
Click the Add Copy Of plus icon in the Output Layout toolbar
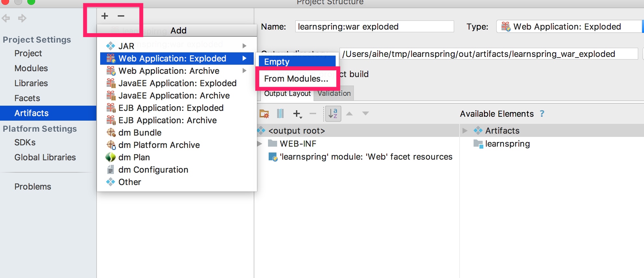(x=297, y=114)
